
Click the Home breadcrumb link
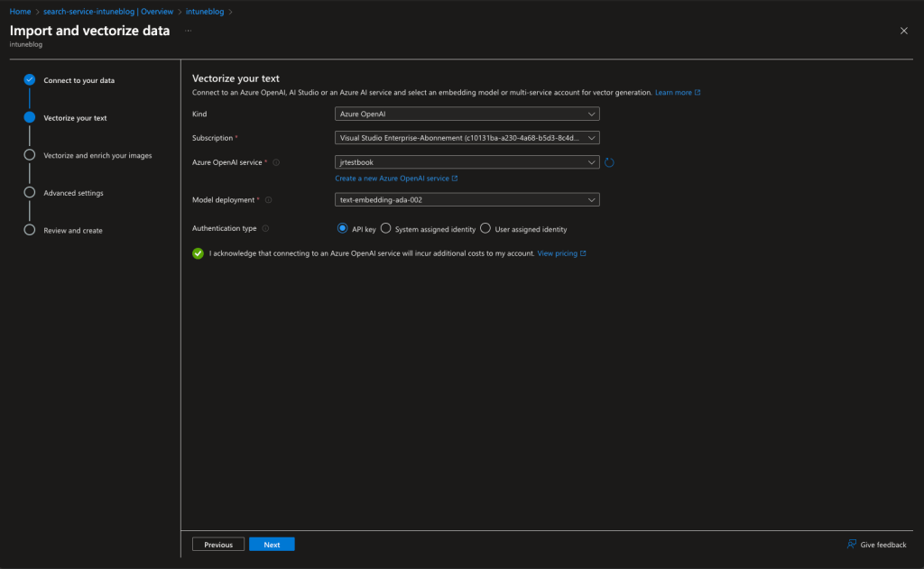(x=20, y=12)
